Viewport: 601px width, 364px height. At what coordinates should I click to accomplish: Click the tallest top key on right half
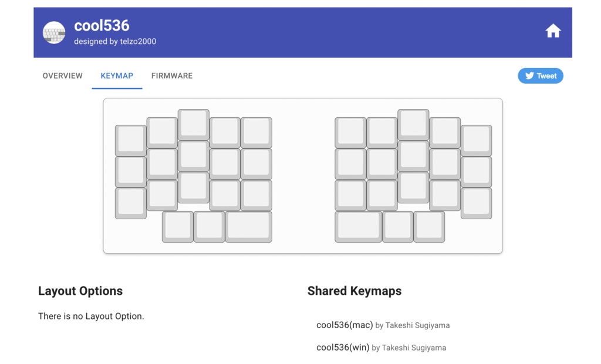(413, 124)
